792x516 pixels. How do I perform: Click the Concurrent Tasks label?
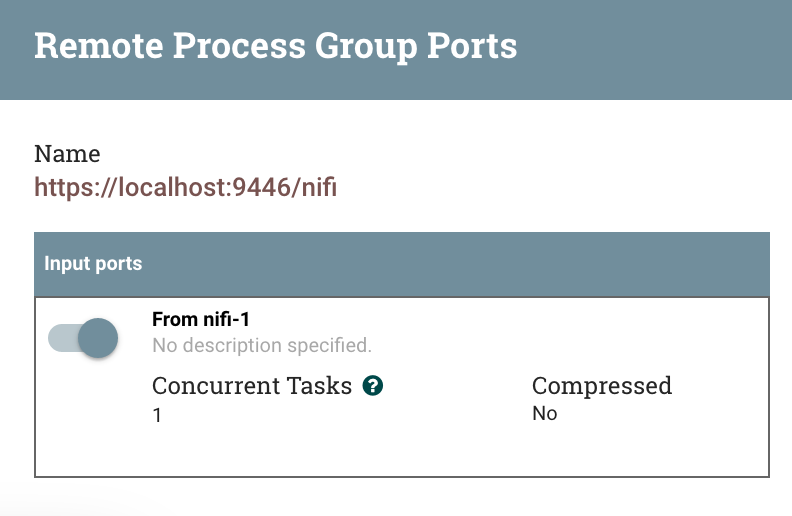tap(252, 386)
